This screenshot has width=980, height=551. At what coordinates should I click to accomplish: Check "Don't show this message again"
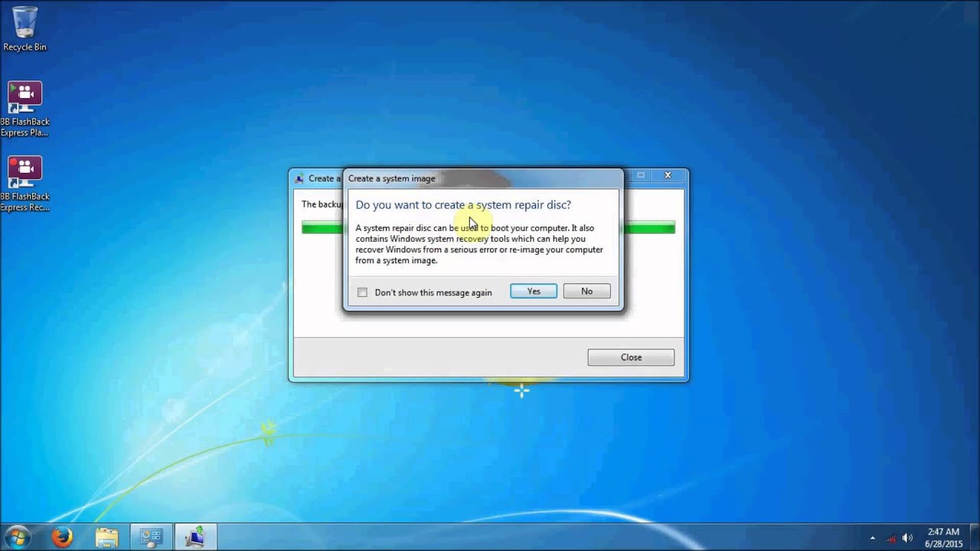[x=362, y=292]
